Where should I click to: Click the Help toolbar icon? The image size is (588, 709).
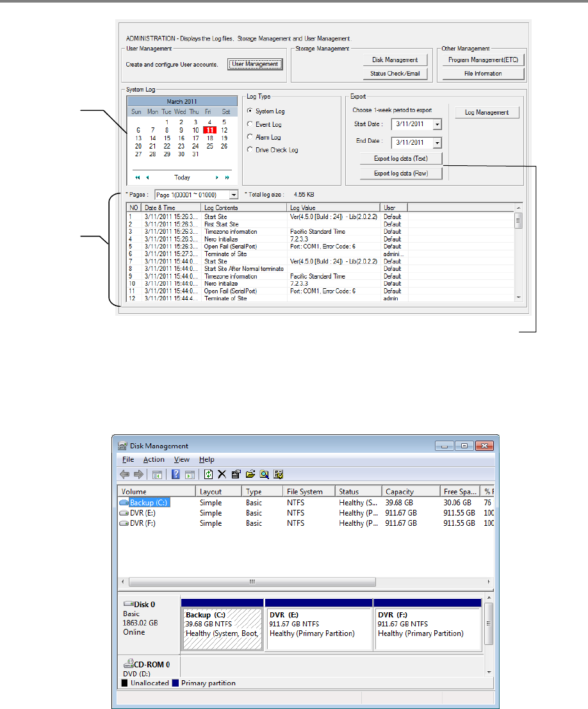pyautogui.click(x=176, y=475)
